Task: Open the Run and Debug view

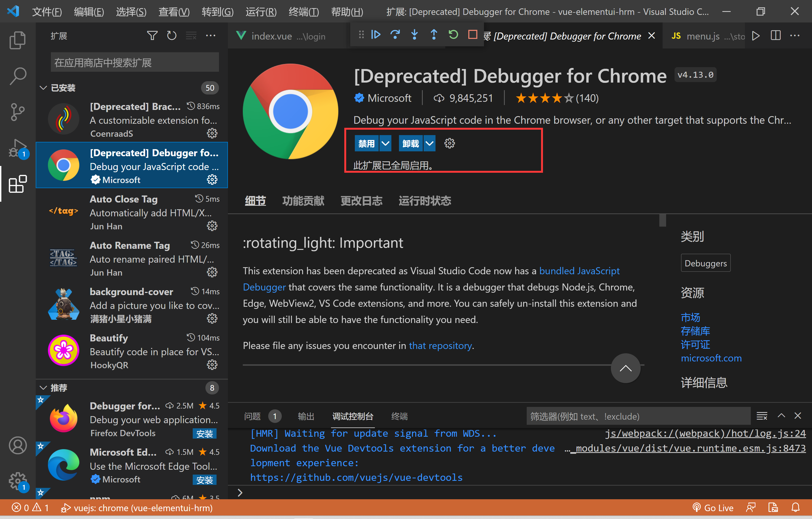Action: click(18, 148)
